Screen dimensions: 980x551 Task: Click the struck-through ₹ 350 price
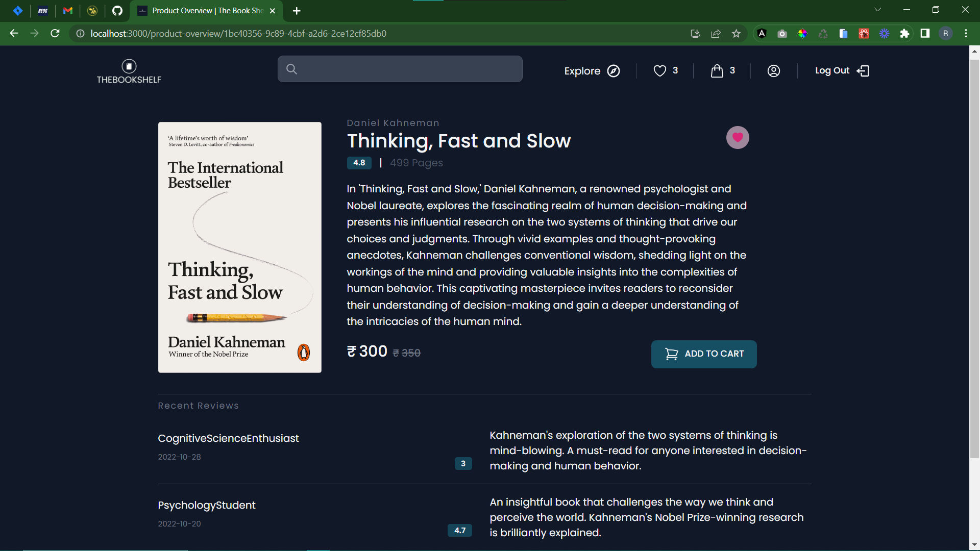tap(407, 353)
